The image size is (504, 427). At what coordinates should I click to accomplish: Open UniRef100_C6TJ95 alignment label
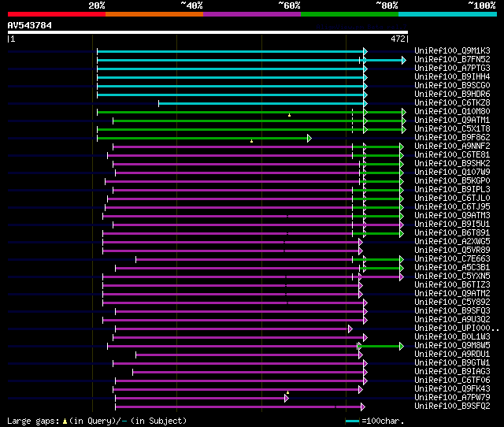pyautogui.click(x=452, y=207)
